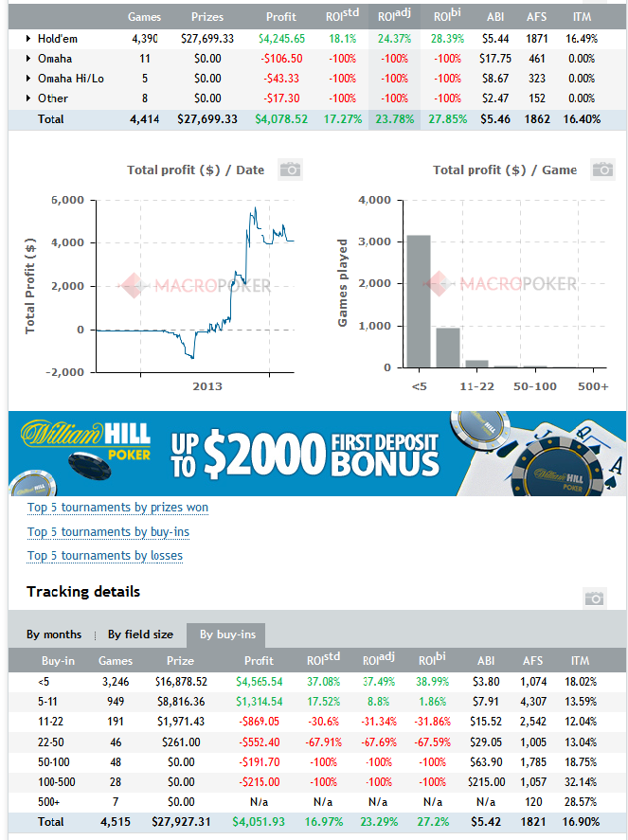This screenshot has width=628, height=840.
Task: Expand the Other games row
Action: click(28, 98)
